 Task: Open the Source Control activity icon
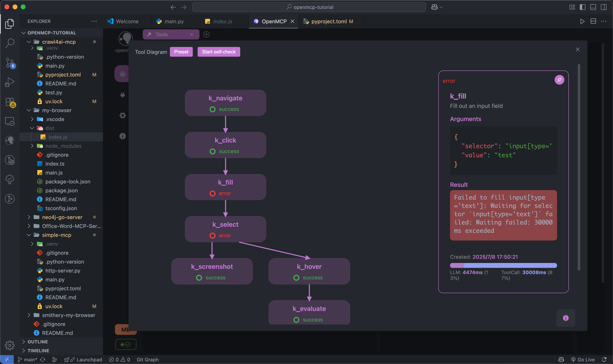click(10, 63)
